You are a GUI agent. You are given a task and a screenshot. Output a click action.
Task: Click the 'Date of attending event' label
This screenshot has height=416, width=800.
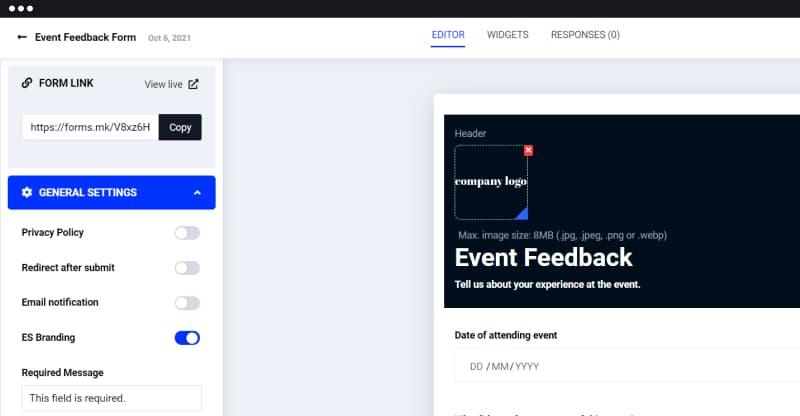coord(506,335)
